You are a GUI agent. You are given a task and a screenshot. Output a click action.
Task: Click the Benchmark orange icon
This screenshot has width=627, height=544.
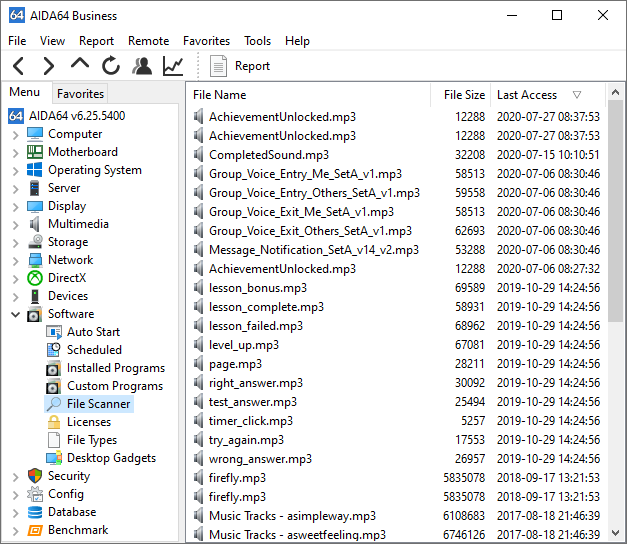35,530
